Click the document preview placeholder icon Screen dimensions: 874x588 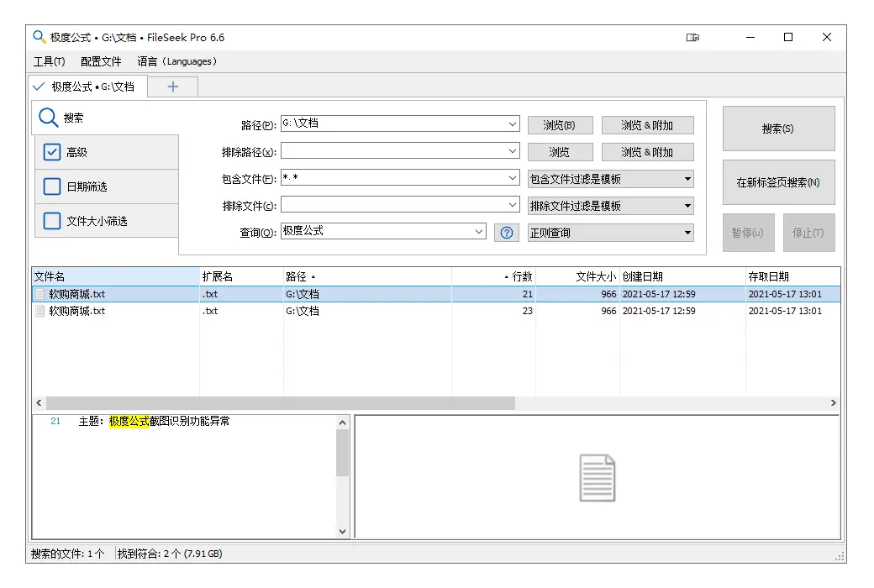pos(597,478)
